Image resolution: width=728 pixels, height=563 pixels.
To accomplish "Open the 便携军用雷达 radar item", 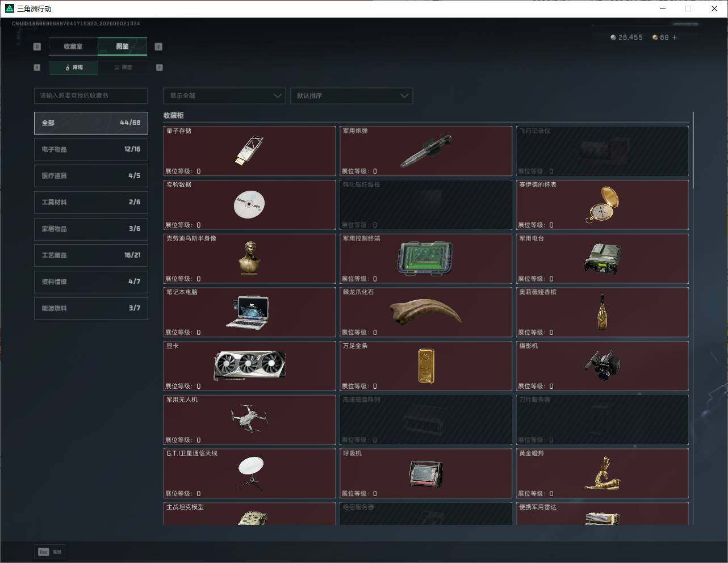I will point(603,514).
